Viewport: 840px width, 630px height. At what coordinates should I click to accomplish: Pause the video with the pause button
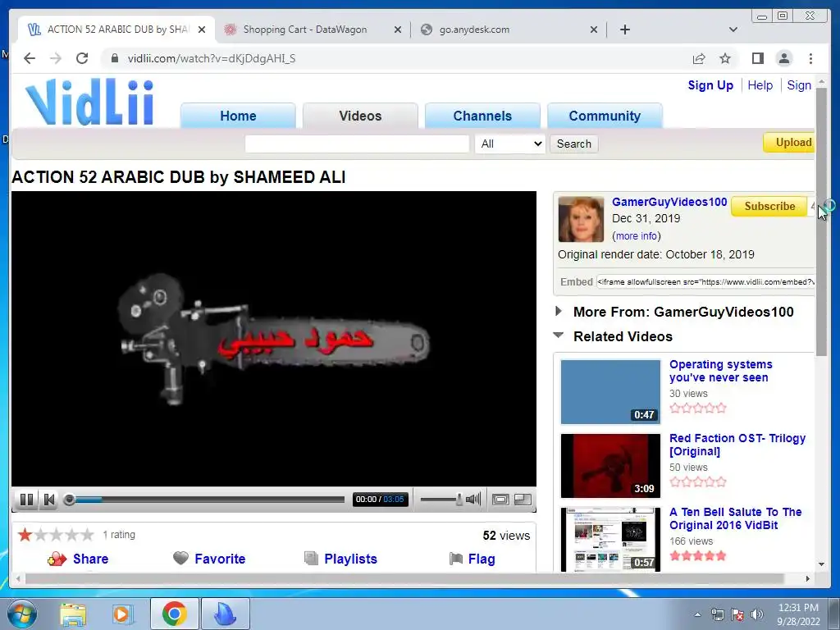26,500
